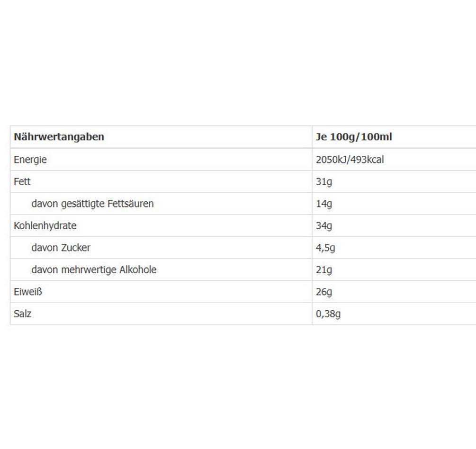Click the Energie row label
The height and width of the screenshot is (449, 476).
(x=30, y=160)
